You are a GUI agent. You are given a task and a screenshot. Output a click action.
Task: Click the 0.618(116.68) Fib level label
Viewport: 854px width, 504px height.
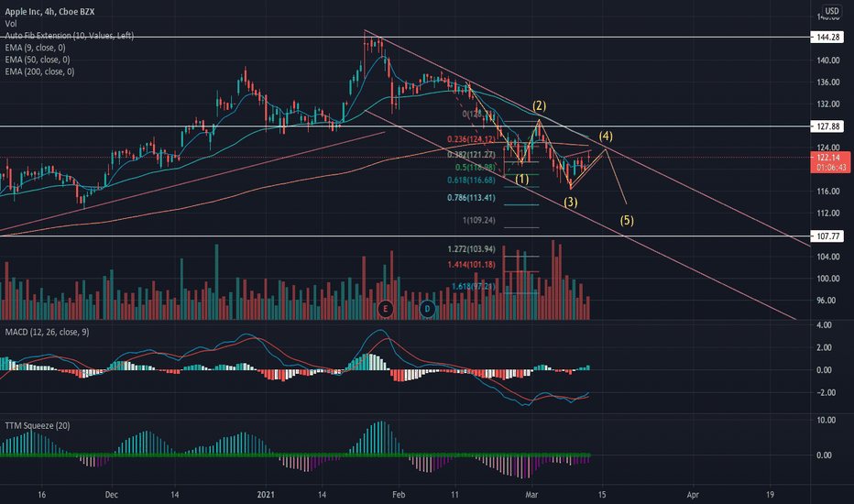pyautogui.click(x=471, y=180)
